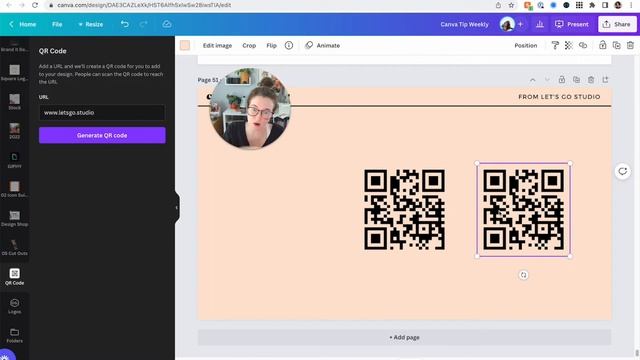
Task: Open the Design Shop sidebar folder
Action: [14, 218]
